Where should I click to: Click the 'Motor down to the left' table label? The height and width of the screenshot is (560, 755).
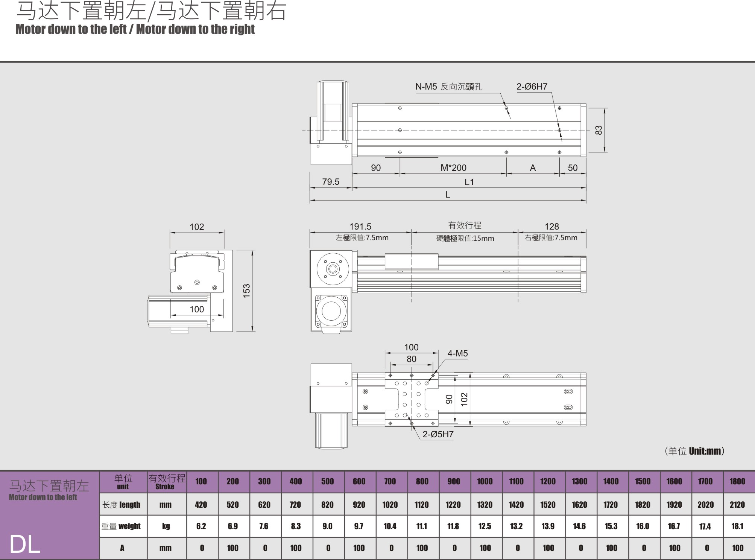point(43,497)
